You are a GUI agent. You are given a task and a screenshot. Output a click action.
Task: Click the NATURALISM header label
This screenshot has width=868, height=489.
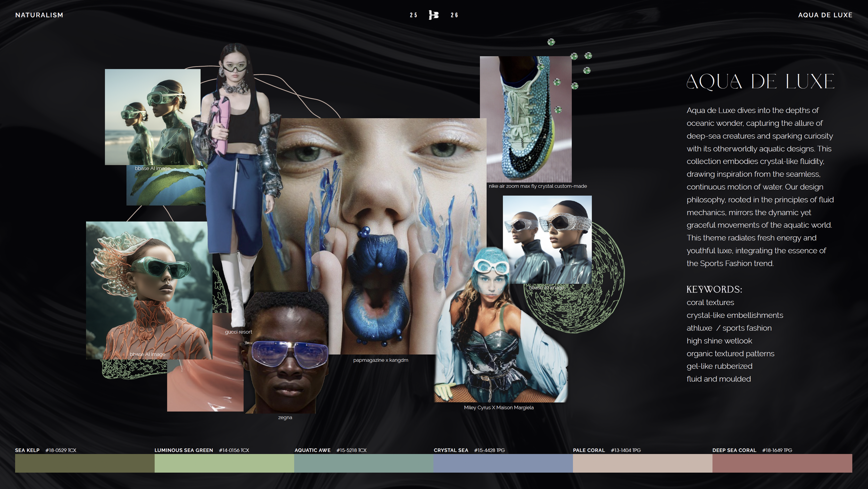[39, 15]
